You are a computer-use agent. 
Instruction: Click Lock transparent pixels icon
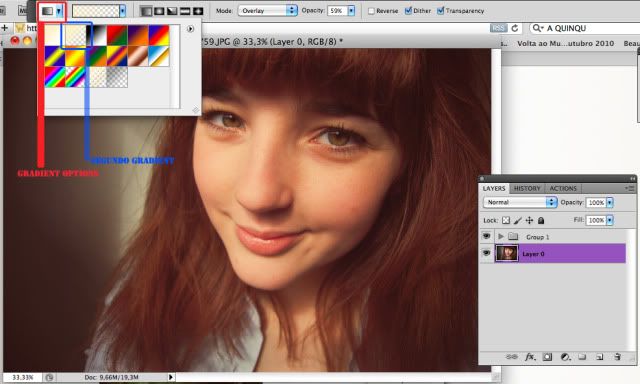(x=506, y=220)
